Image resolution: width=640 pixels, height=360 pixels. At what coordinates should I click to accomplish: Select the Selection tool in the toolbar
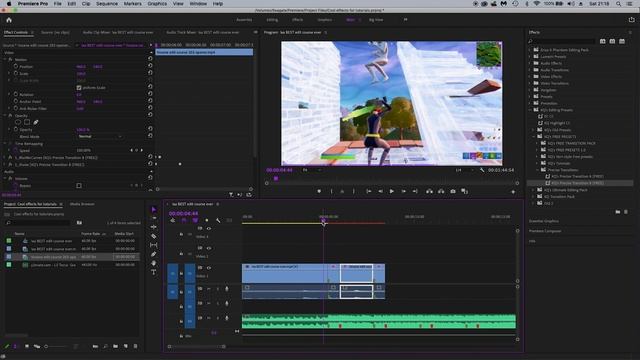[153, 209]
